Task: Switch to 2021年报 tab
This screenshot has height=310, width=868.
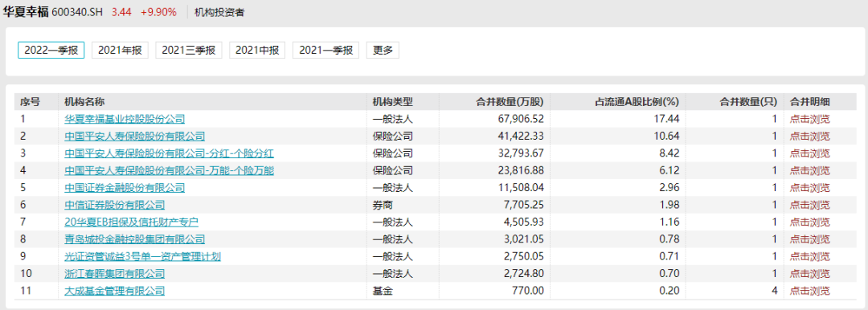Action: [x=120, y=50]
